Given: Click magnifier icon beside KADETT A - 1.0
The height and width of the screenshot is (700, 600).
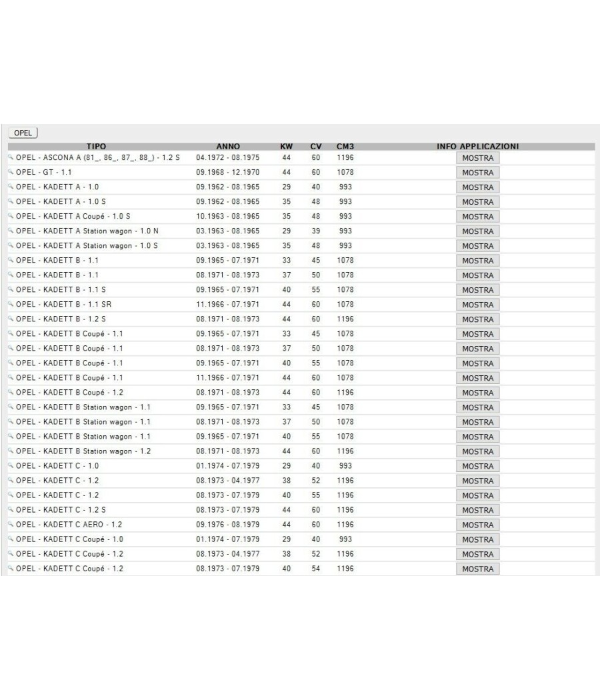Looking at the screenshot, I should (11, 187).
